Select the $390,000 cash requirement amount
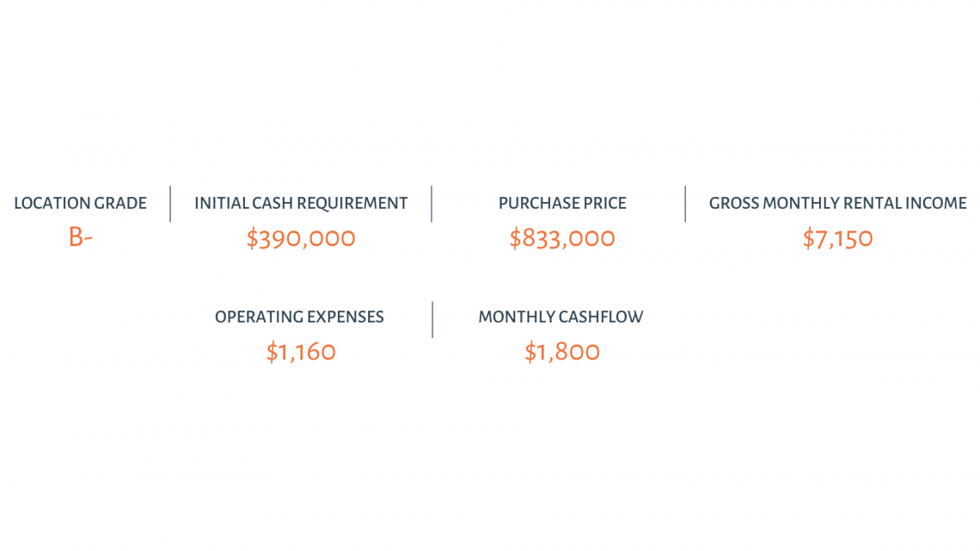The width and height of the screenshot is (980, 551). (x=301, y=239)
